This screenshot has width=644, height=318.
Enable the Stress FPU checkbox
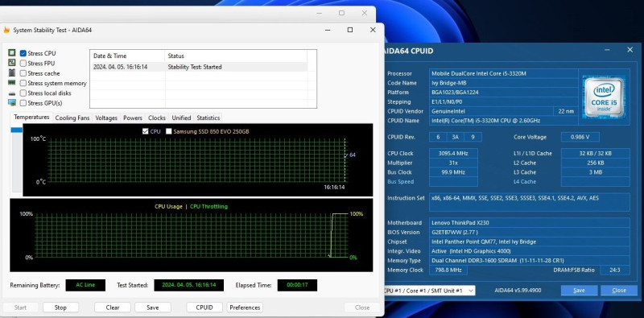click(x=23, y=64)
